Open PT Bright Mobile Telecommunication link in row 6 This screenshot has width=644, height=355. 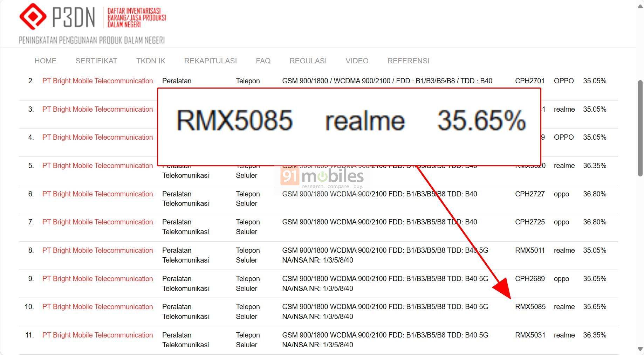pos(97,194)
